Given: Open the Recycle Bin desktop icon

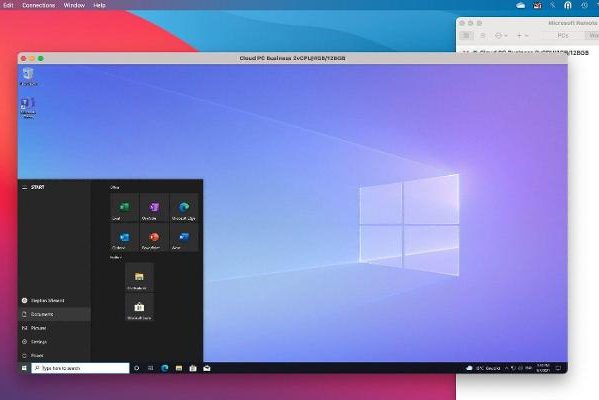Looking at the screenshot, I should 28,76.
